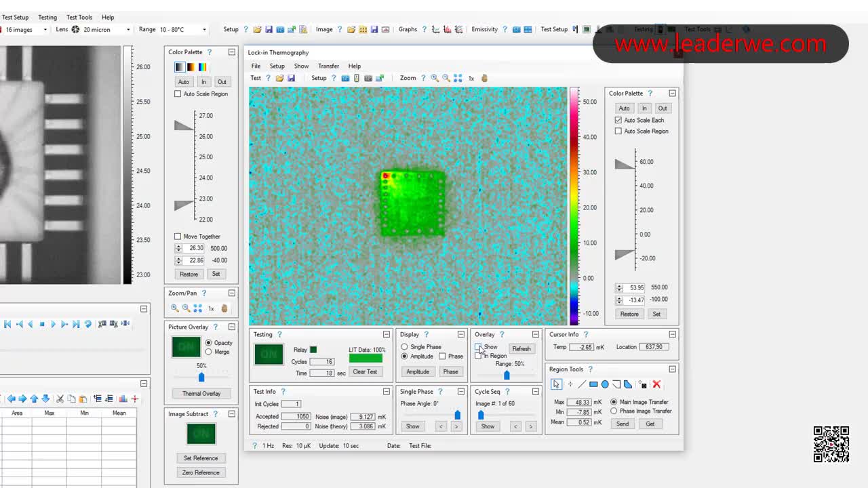
Task: Select the ellipse region tool
Action: tap(605, 384)
